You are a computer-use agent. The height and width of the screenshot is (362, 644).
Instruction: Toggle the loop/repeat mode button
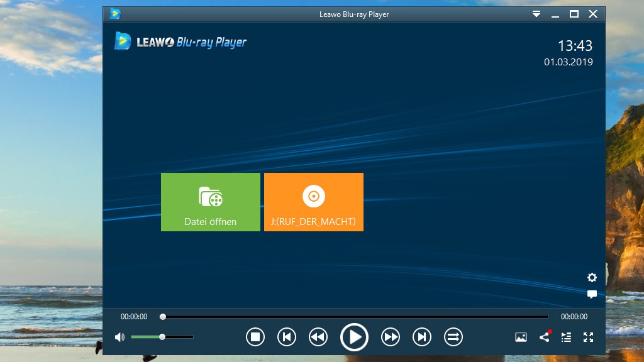coord(453,337)
